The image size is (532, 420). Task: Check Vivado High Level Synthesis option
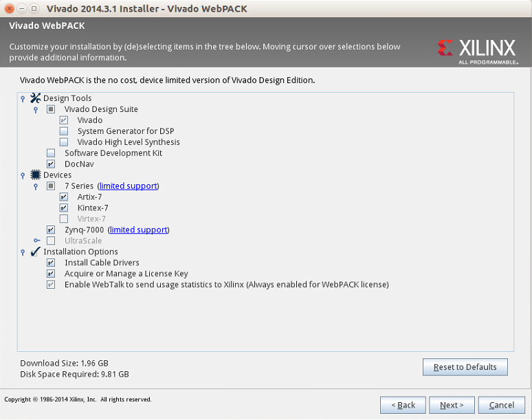64,142
